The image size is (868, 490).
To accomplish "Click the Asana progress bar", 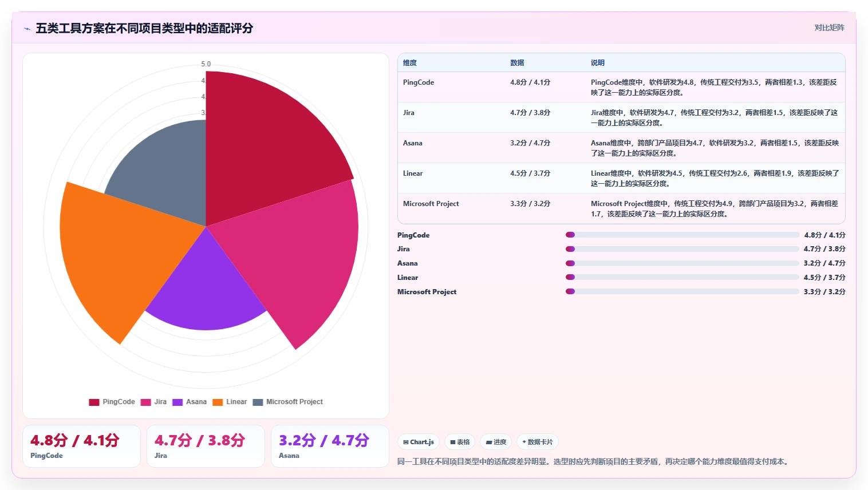I will (x=682, y=263).
